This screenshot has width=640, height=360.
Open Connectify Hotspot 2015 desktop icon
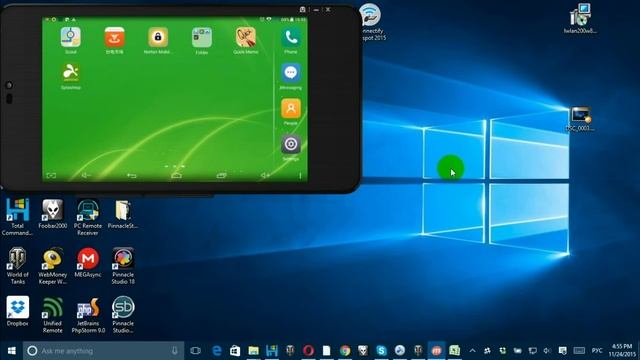[371, 22]
